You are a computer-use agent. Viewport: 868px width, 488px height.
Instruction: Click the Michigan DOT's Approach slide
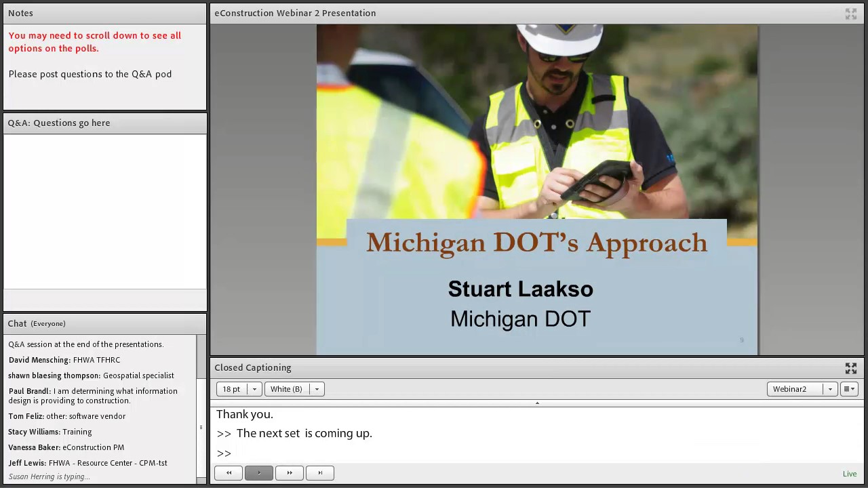click(x=537, y=190)
